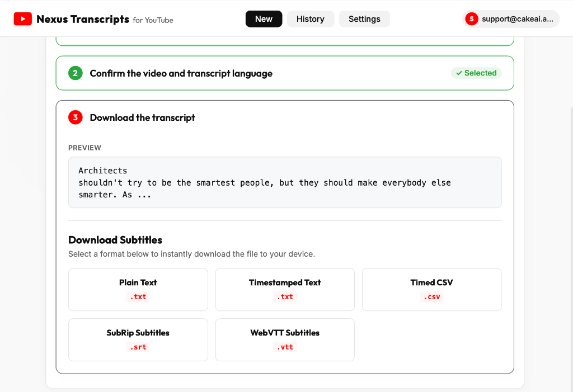Download the WebVTT Subtitles .vtt file

coord(285,340)
